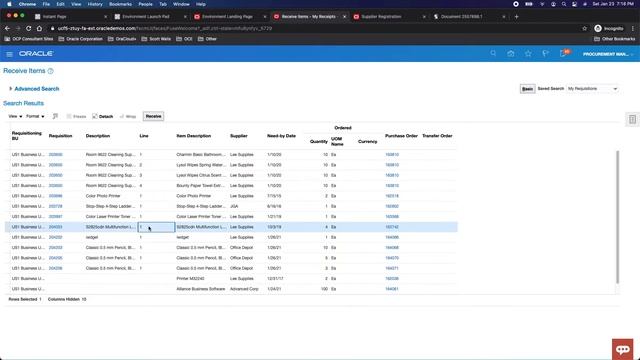Click the Supplier column header

pyautogui.click(x=239, y=136)
